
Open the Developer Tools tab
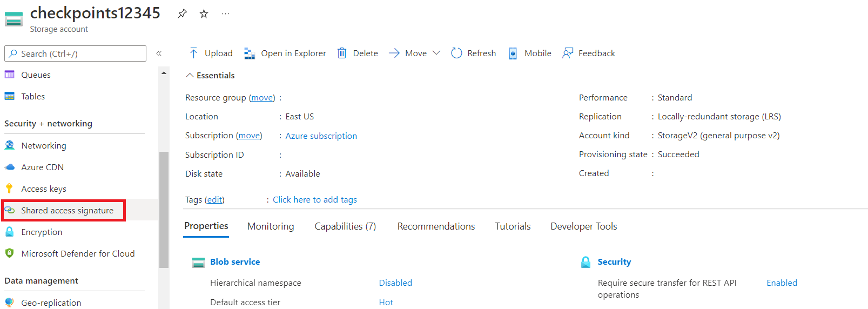click(584, 226)
